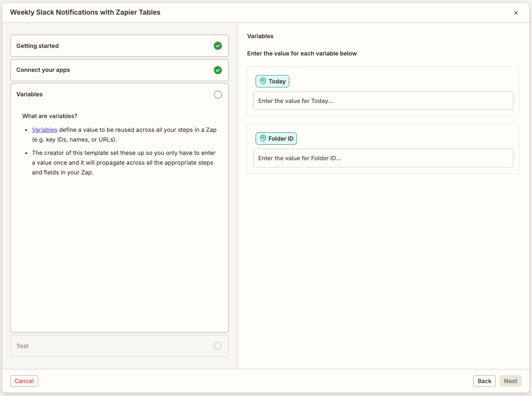This screenshot has height=396, width=532.
Task: Click the variable pin icon in Today badge
Action: click(x=262, y=81)
